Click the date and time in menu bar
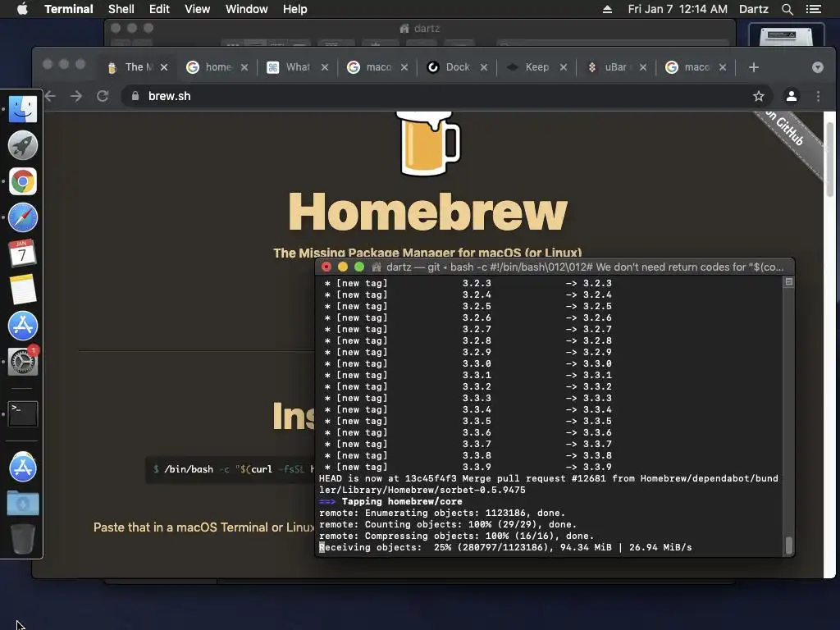Viewport: 840px width, 630px height. coord(678,9)
